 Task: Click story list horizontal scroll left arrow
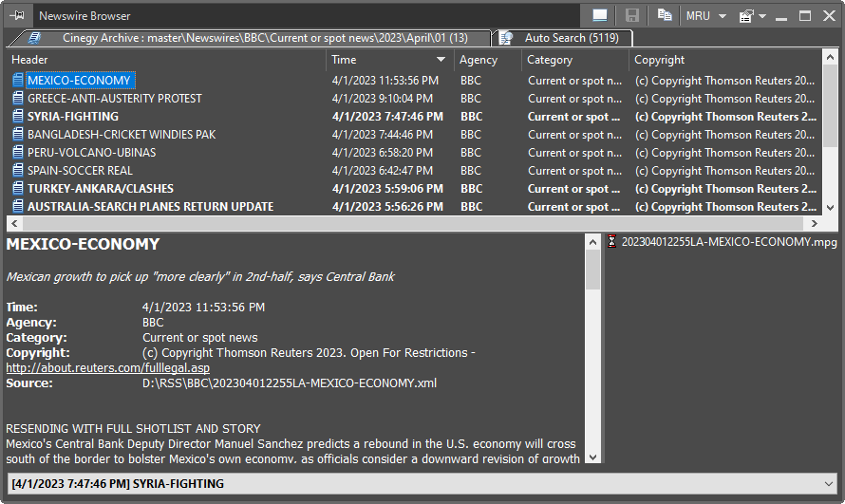coord(14,223)
